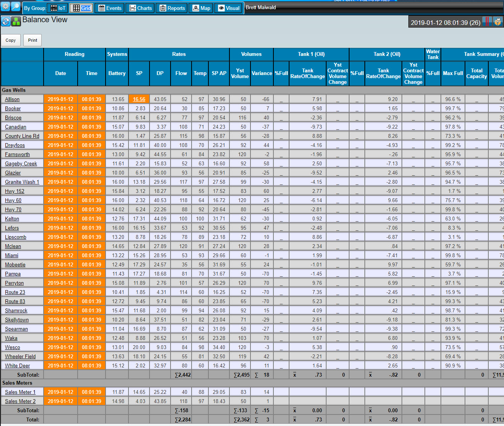Click the Variance column header

click(x=262, y=73)
